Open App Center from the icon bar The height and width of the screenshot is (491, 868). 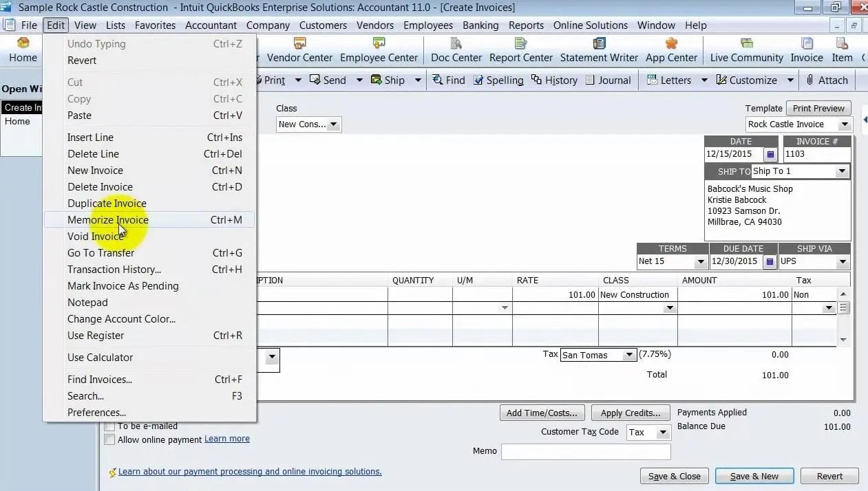(671, 51)
